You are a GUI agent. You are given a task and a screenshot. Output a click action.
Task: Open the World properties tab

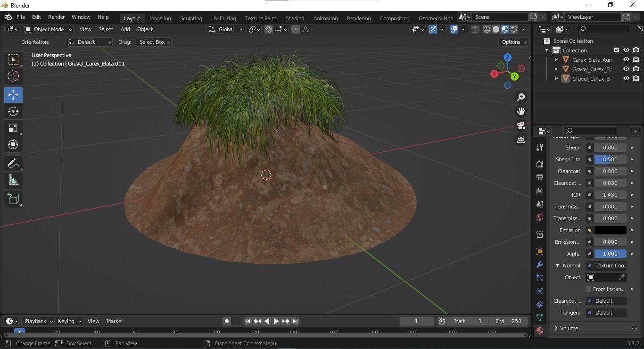pos(540,217)
